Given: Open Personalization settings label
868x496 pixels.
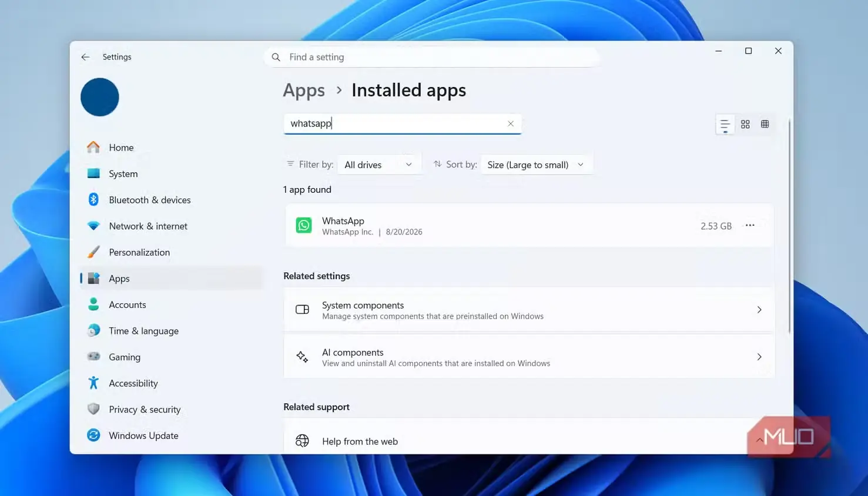Looking at the screenshot, I should click(139, 252).
